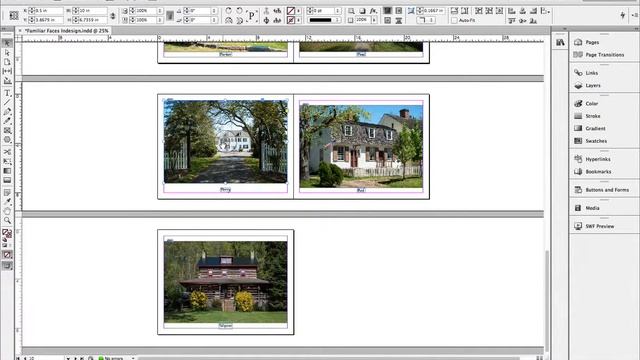Viewport: 640px width, 360px height.
Task: Select the Gradient Feather tool
Action: (7, 180)
